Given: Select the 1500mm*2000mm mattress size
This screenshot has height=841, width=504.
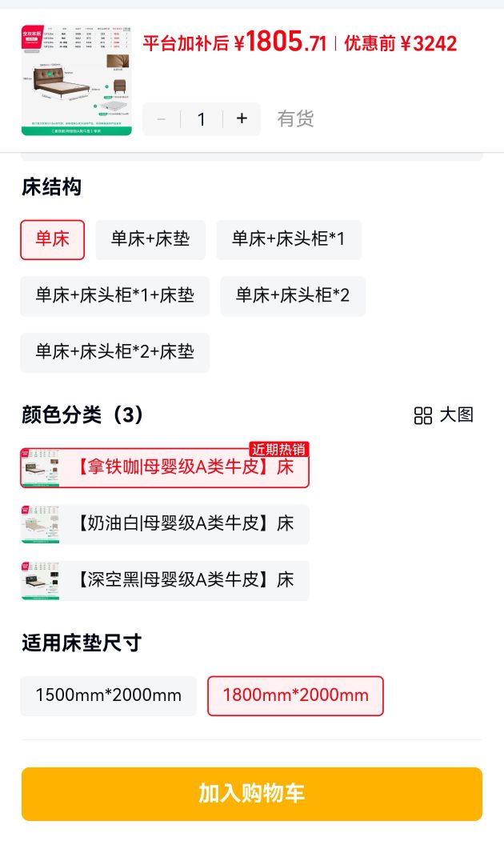Looking at the screenshot, I should pyautogui.click(x=108, y=695).
